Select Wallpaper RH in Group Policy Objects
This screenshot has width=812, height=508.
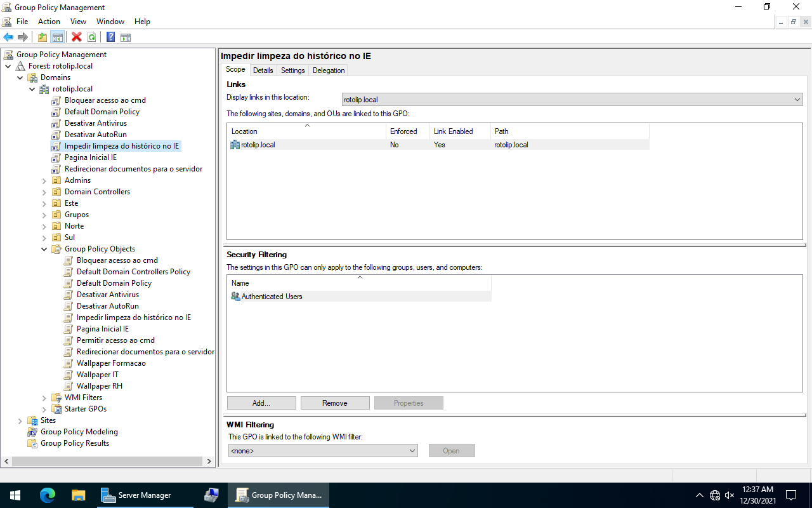[x=99, y=386]
